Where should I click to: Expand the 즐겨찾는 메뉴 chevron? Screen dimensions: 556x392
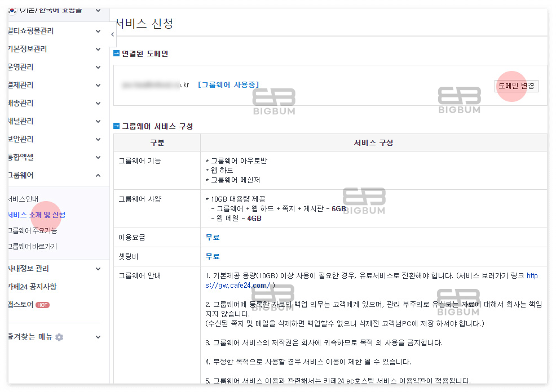[x=98, y=337]
